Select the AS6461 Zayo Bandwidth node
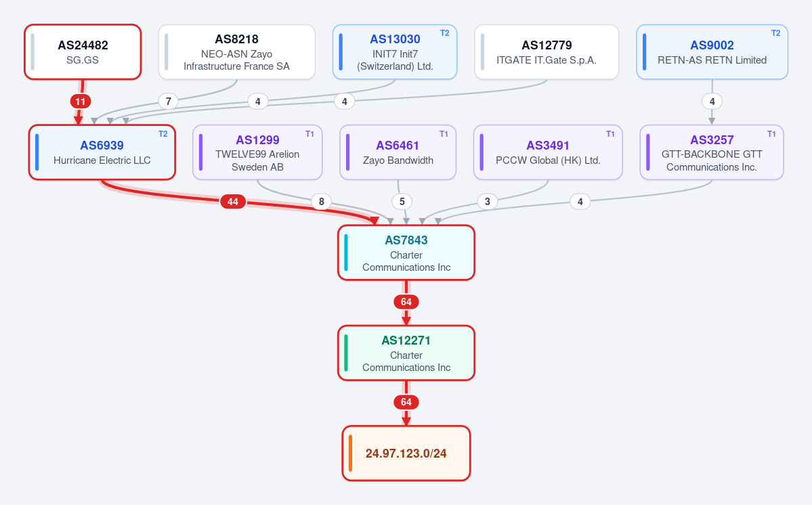The image size is (812, 505). click(x=398, y=152)
